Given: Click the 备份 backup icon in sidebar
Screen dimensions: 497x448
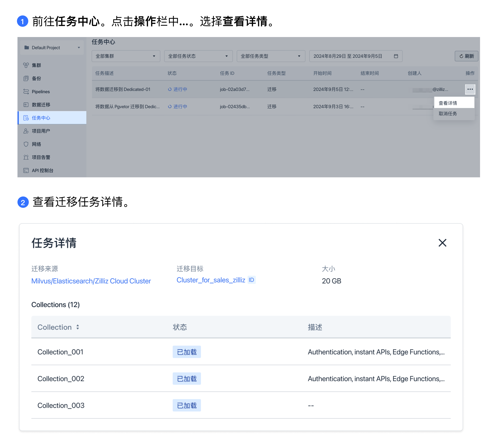Looking at the screenshot, I should 26,79.
